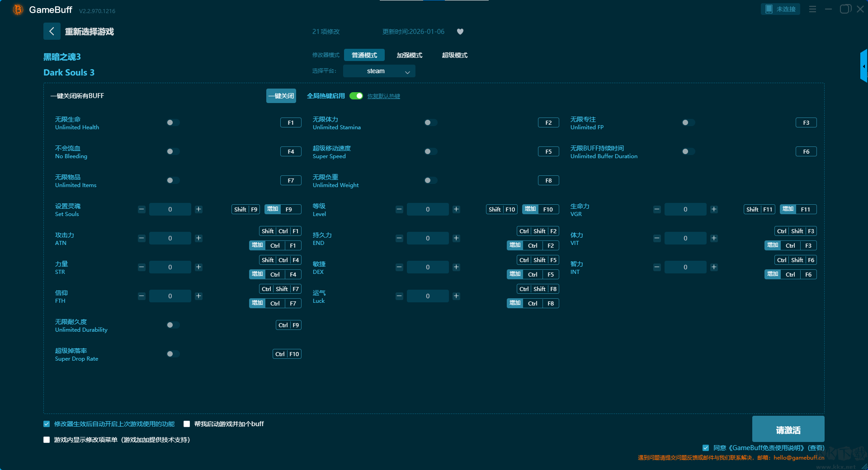Click the plus icon for VGR
This screenshot has height=470, width=868.
[x=714, y=209]
